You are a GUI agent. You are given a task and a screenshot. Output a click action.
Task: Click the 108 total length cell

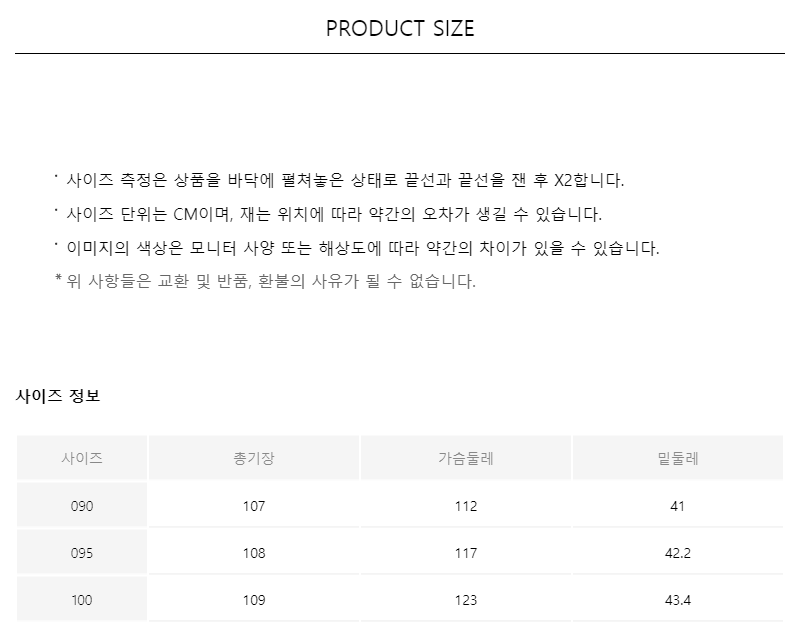click(x=254, y=553)
